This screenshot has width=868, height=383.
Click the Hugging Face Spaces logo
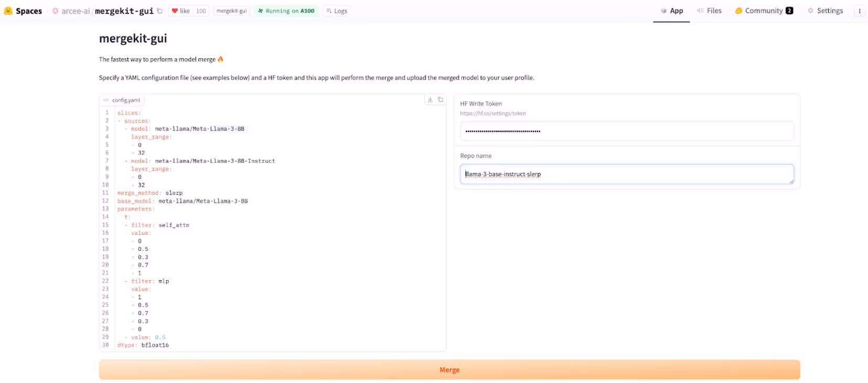pyautogui.click(x=23, y=10)
